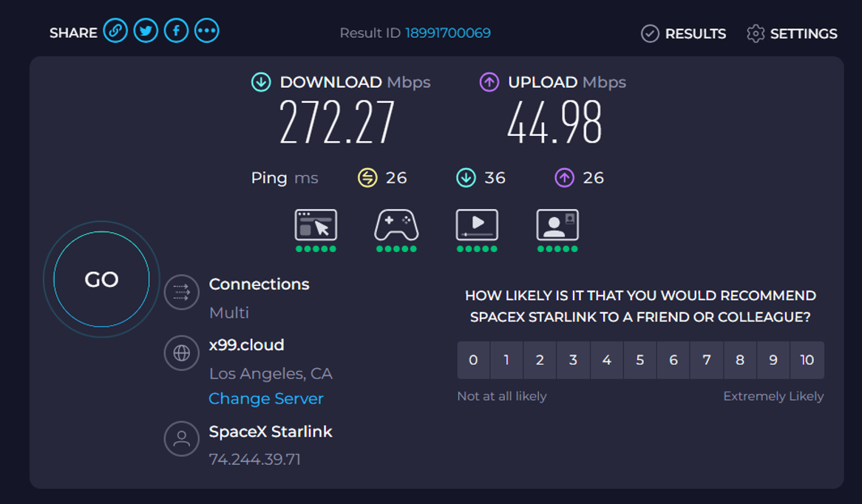Screen dimensions: 862x504
Task: Select rating 10 on recommendation scale
Action: point(807,360)
